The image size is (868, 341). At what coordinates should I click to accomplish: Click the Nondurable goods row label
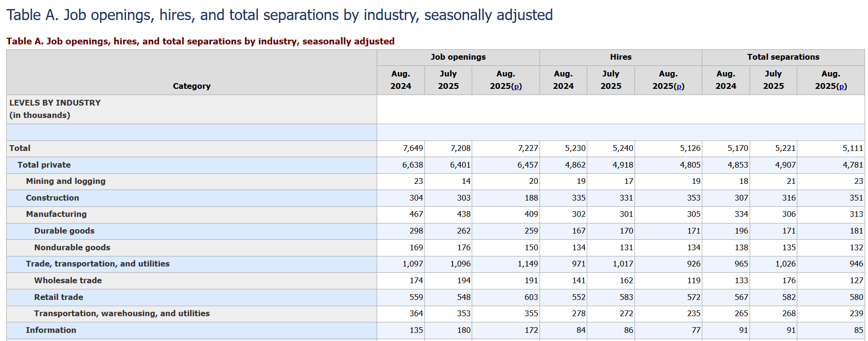tap(72, 247)
